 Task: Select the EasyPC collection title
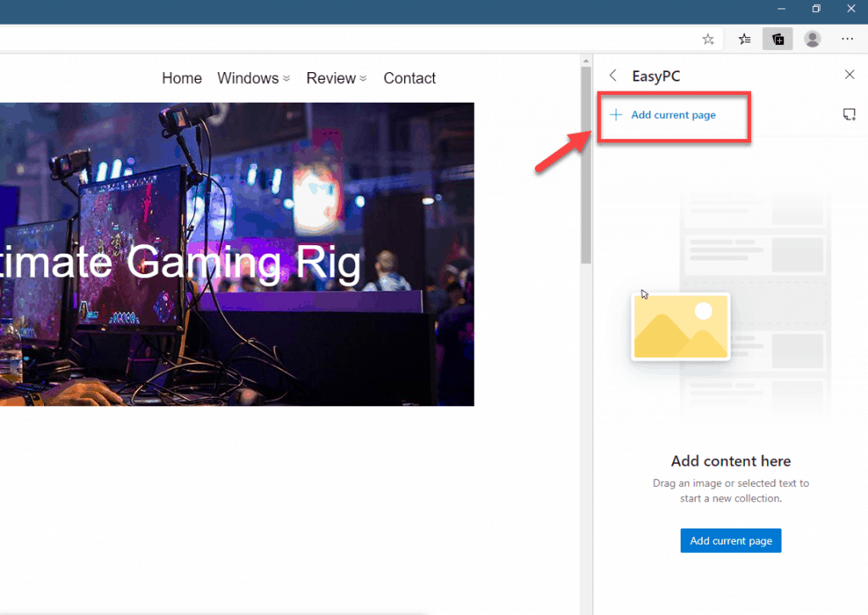(x=656, y=75)
